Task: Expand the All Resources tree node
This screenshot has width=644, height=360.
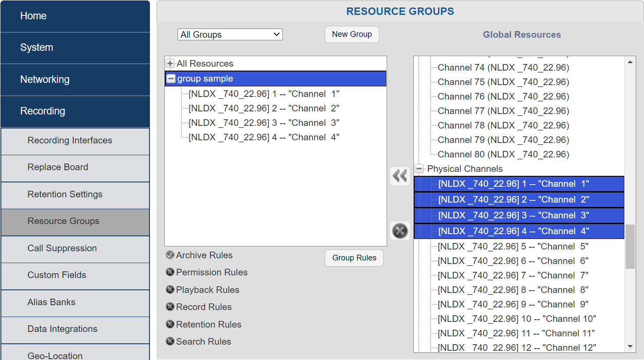Action: coord(171,64)
